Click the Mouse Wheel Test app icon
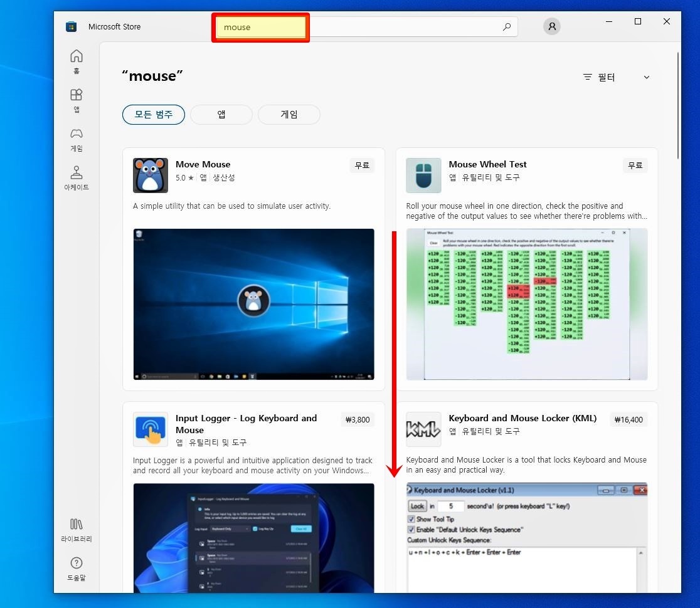 click(x=423, y=176)
